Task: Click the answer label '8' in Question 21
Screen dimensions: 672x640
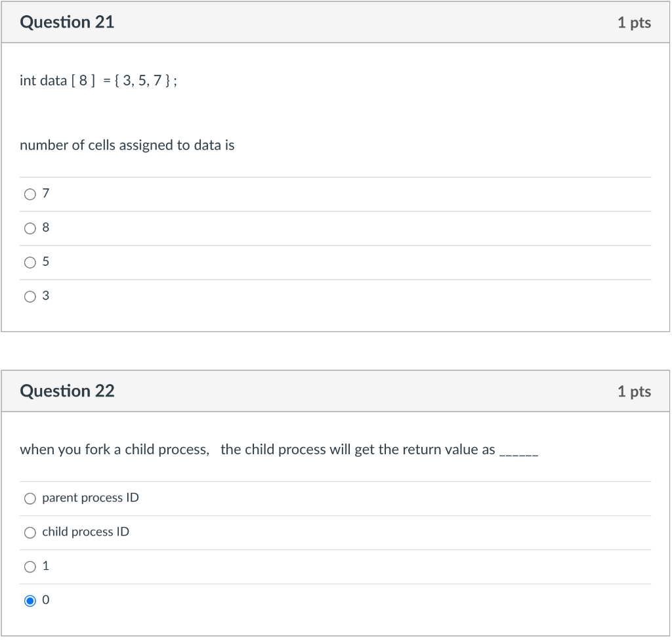Action: click(46, 228)
